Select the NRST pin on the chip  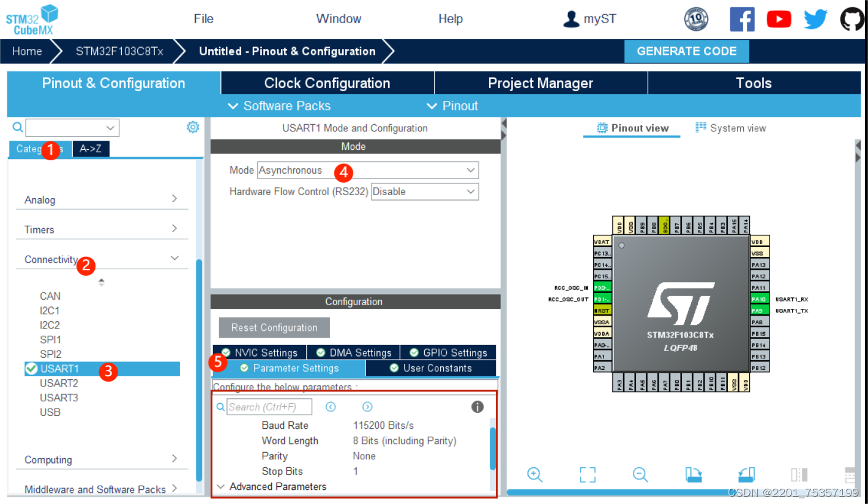(602, 311)
